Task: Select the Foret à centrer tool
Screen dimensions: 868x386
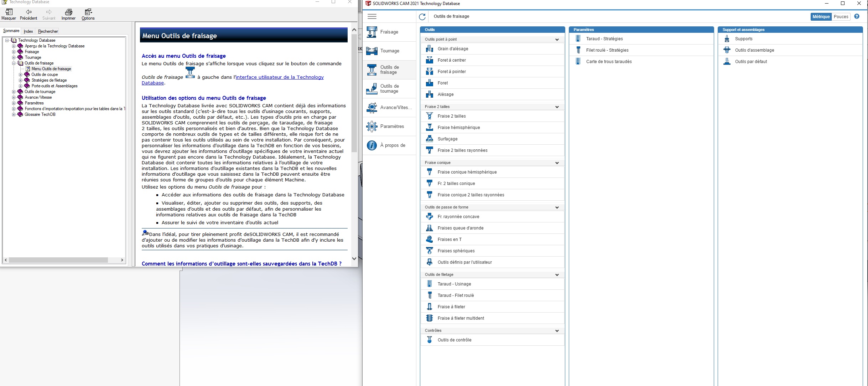Action: click(493, 60)
